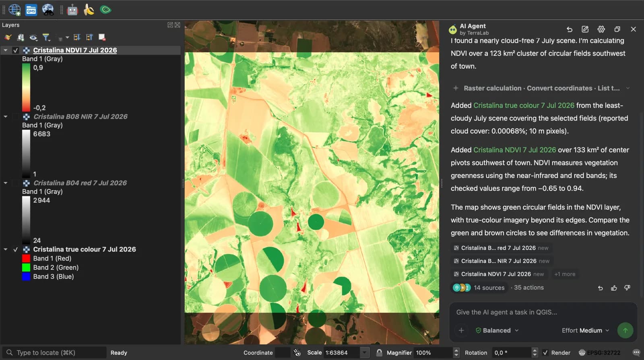Open the green eye-shaped plugin icon
Screen dimensions: 644x360
[106, 10]
